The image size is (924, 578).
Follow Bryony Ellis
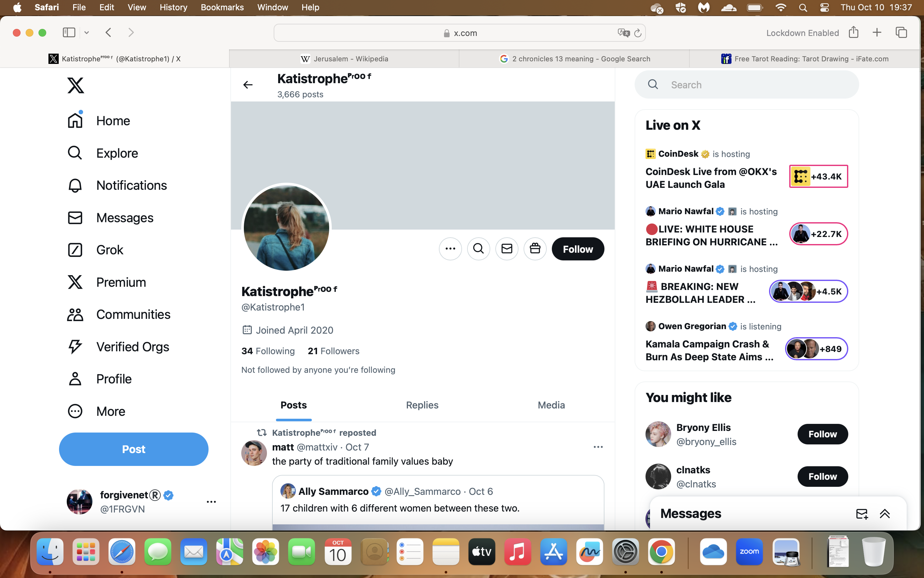coord(822,434)
